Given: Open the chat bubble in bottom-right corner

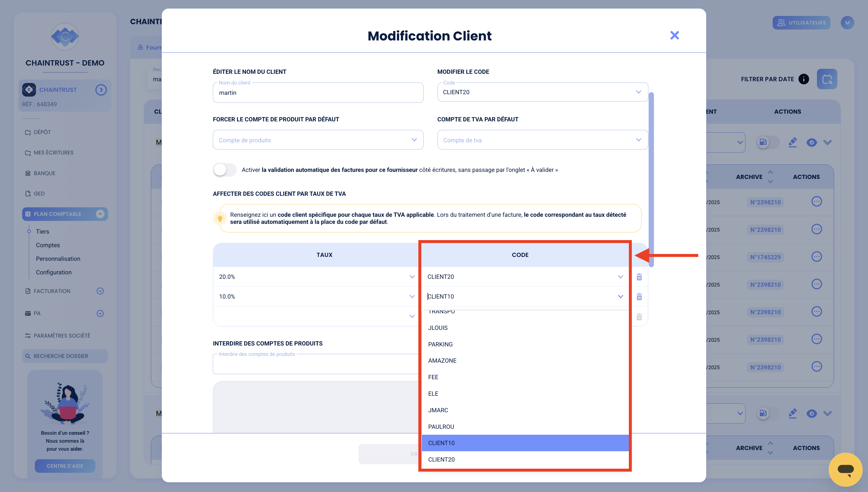Looking at the screenshot, I should click(x=845, y=469).
